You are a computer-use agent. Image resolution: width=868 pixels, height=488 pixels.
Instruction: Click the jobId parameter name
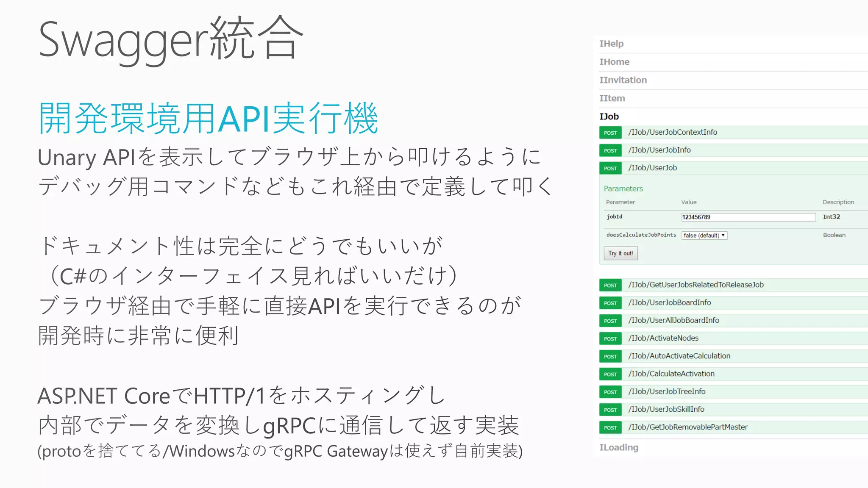click(614, 216)
